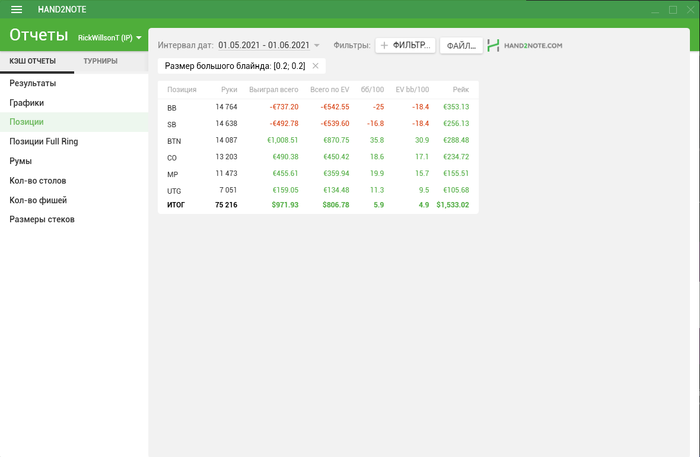The image size is (700, 457).
Task: Open the hamburger main menu
Action: (17, 9)
